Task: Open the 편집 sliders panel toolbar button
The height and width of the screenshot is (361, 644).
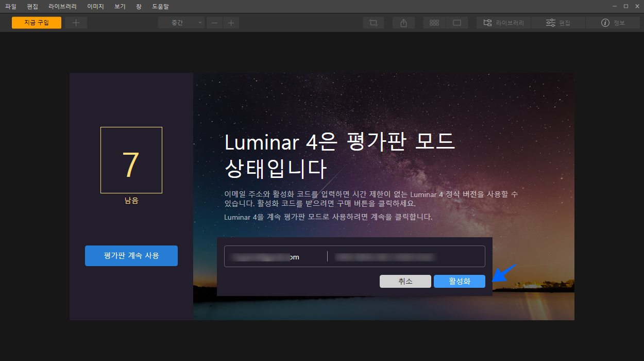Action: [558, 23]
